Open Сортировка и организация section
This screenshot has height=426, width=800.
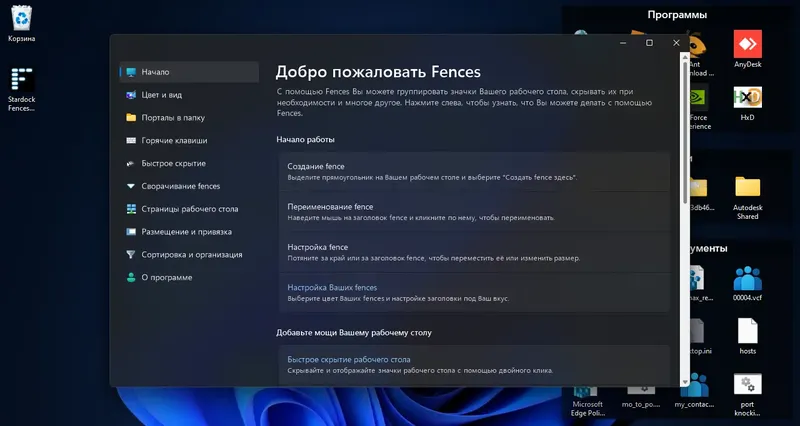pos(189,255)
